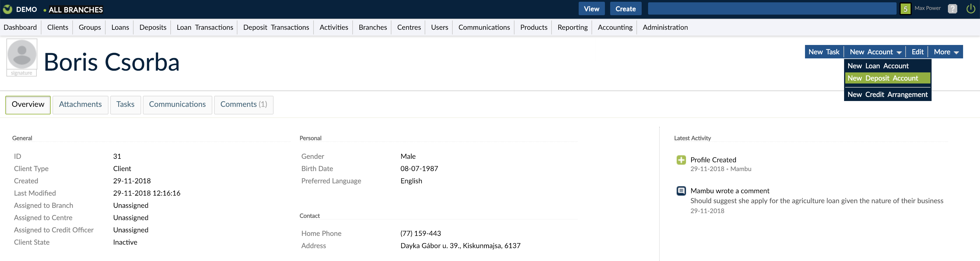Expand the New Account dropdown
Viewport: 980px width, 261px height.
click(x=875, y=52)
